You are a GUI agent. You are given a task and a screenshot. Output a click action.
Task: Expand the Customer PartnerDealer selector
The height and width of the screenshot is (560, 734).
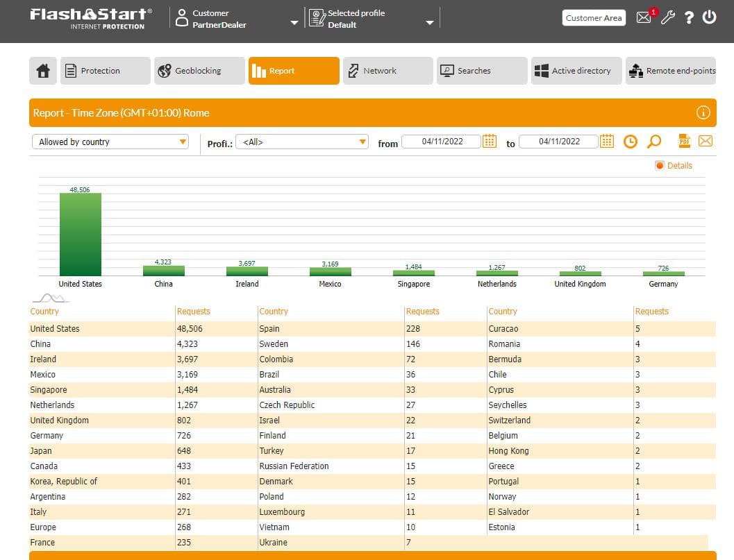pyautogui.click(x=294, y=22)
